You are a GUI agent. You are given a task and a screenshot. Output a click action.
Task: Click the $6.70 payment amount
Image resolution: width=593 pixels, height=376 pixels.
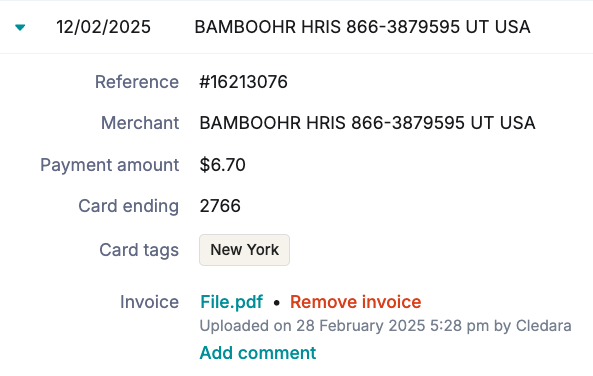pos(222,165)
